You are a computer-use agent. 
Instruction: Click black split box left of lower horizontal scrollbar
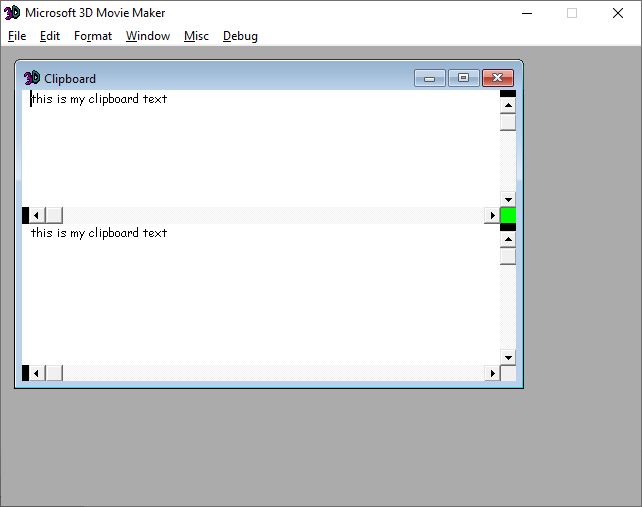(x=25, y=373)
